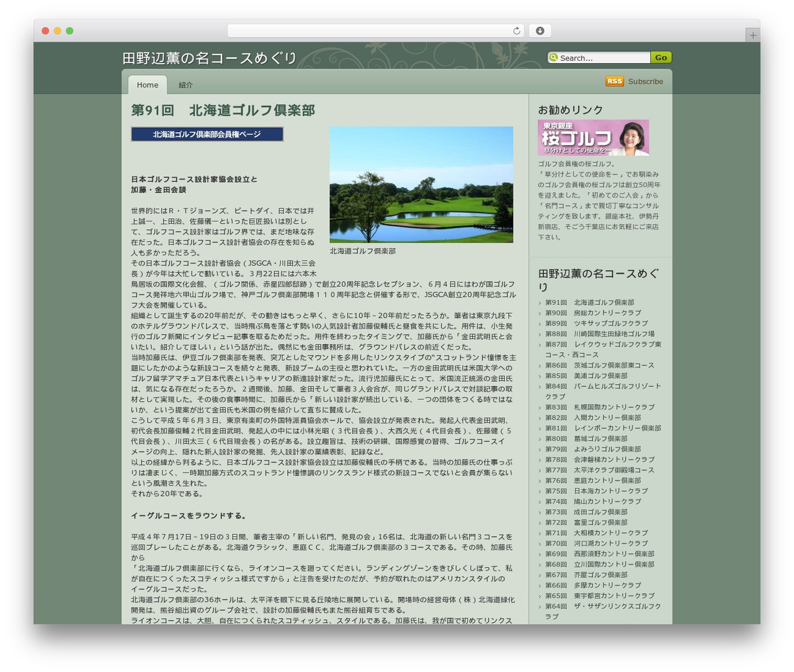Open sidebar link 第74回 鳩山カントリークラブ
Viewport: 794px width, 672px height.
(x=593, y=502)
